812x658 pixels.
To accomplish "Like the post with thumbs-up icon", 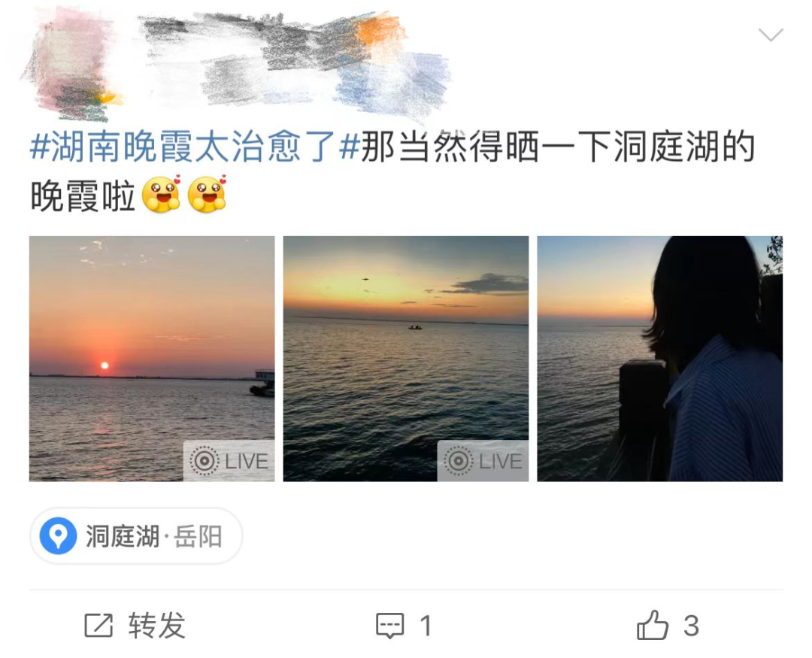I will click(652, 625).
